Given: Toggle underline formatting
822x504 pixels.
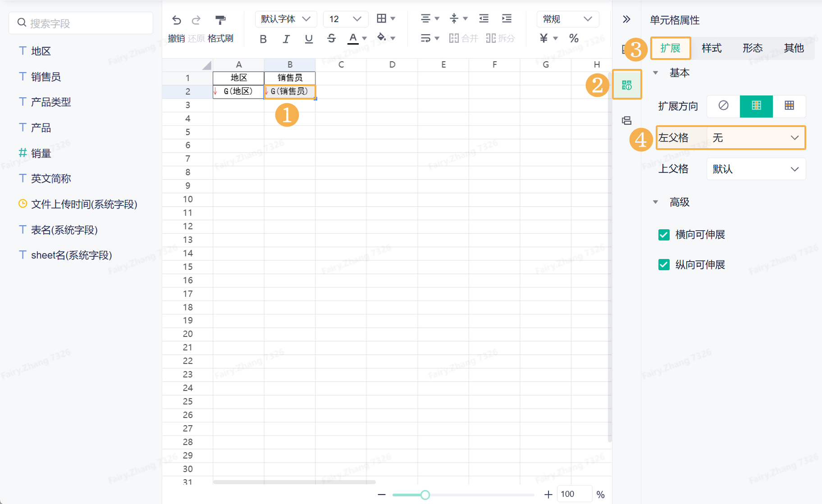Looking at the screenshot, I should (x=309, y=39).
